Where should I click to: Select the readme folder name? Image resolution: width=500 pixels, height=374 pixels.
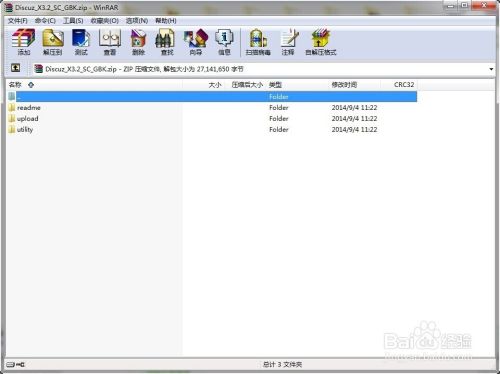pos(29,108)
